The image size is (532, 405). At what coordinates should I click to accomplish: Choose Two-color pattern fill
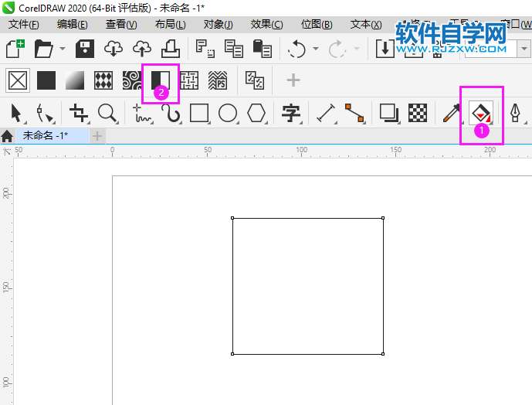(x=160, y=80)
